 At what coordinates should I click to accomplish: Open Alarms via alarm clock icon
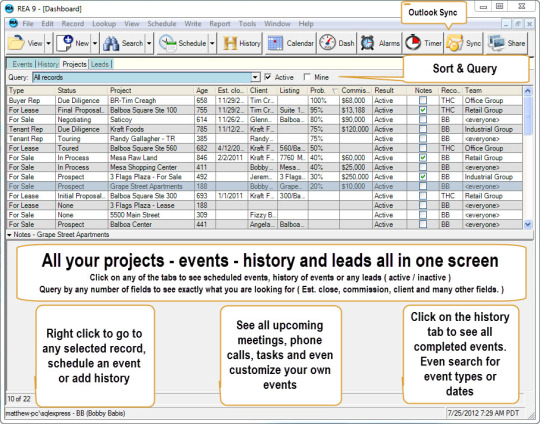(x=368, y=43)
